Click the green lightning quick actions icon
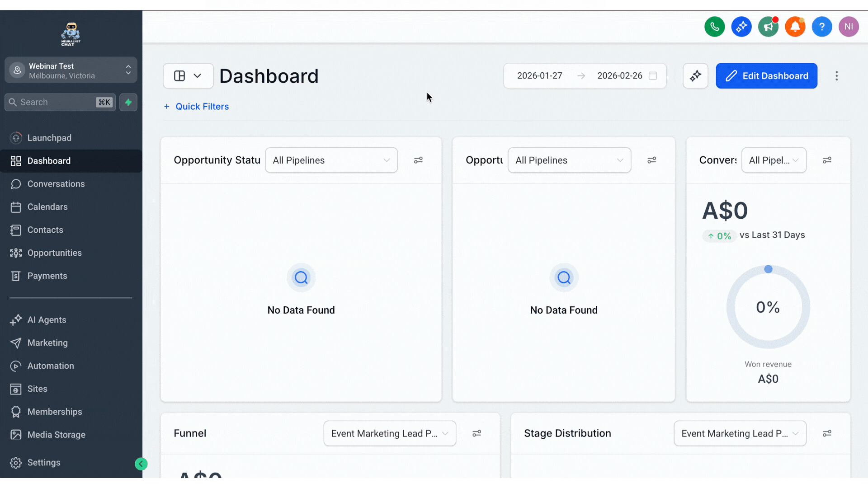Viewport: 868px width, 488px height. point(128,102)
